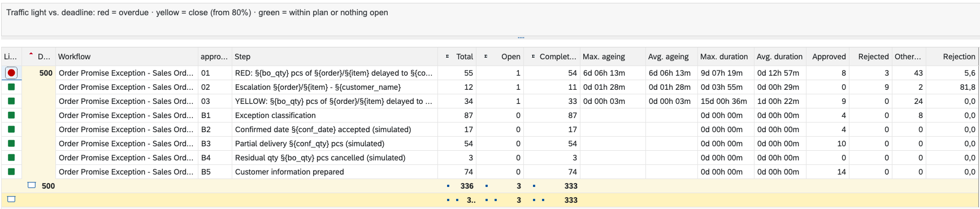Click the green light icon in step B1 row
This screenshot has height=209, width=980.
[x=11, y=115]
